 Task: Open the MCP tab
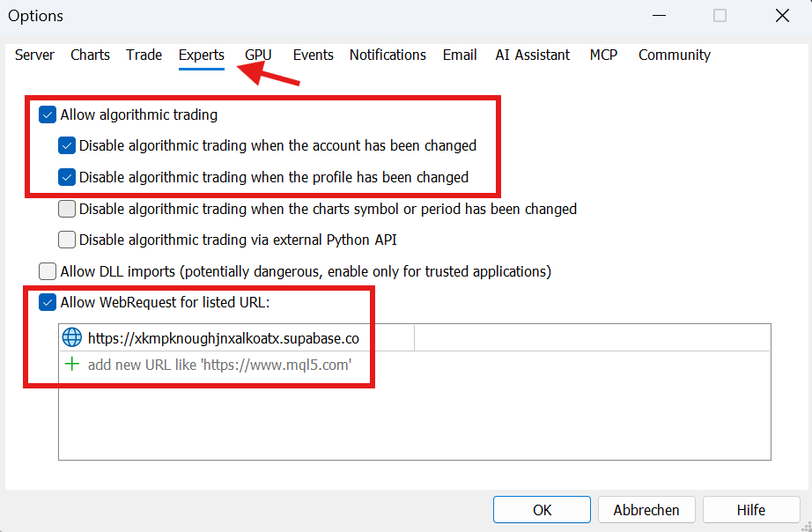tap(603, 55)
